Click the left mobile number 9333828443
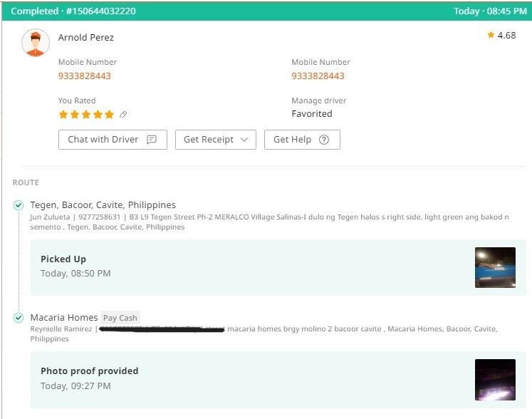The width and height of the screenshot is (532, 419). tap(85, 76)
